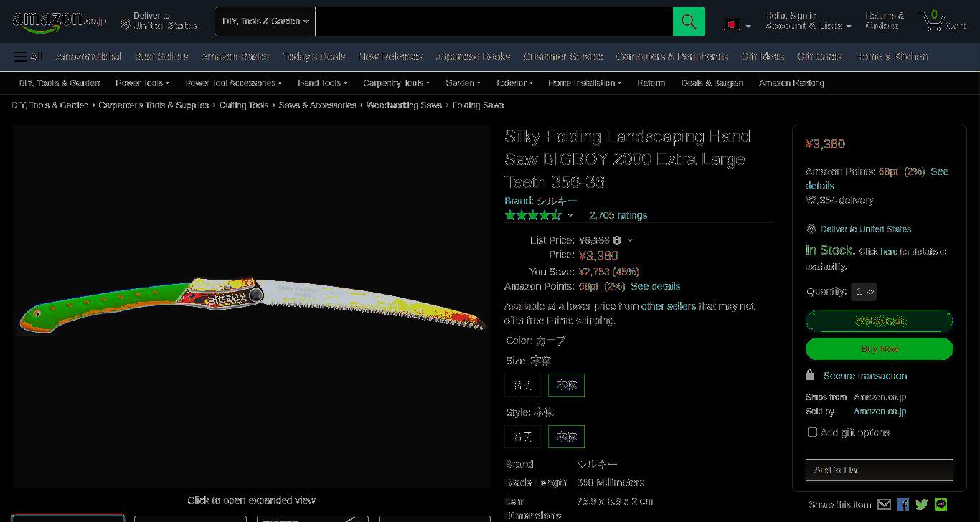980x522 pixels.
Task: Click the Amazon.co.jp logo
Action: [x=59, y=22]
